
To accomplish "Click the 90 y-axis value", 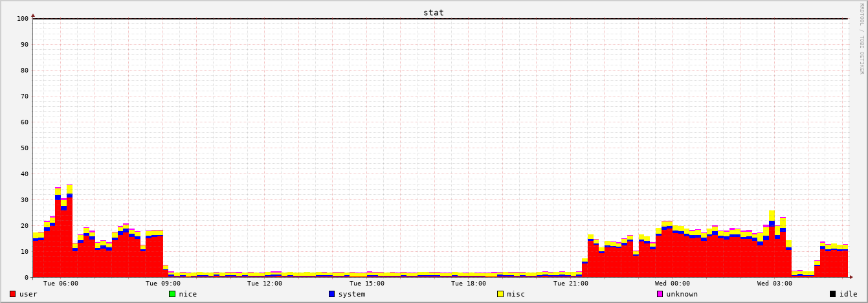I will click(x=25, y=45).
